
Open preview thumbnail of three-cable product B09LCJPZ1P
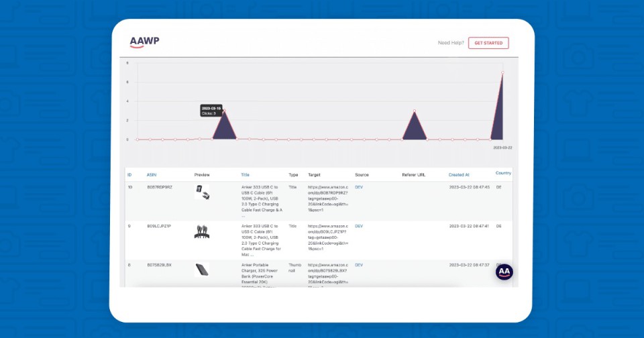click(x=201, y=232)
